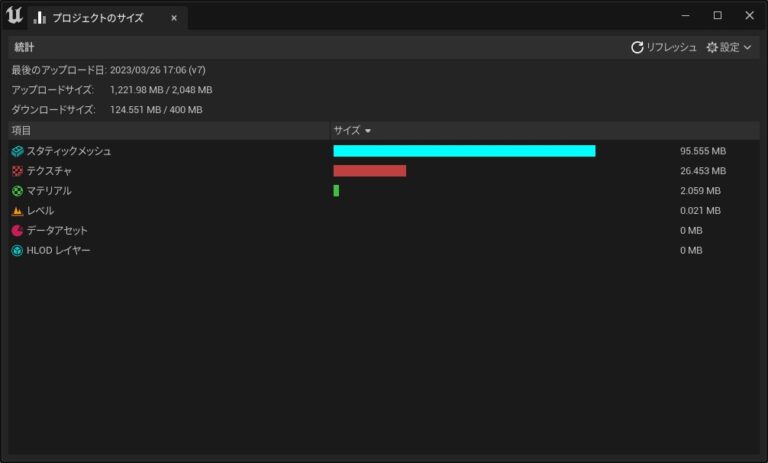Click the HLOD レイヤー icon
This screenshot has height=463, width=768.
pos(17,251)
